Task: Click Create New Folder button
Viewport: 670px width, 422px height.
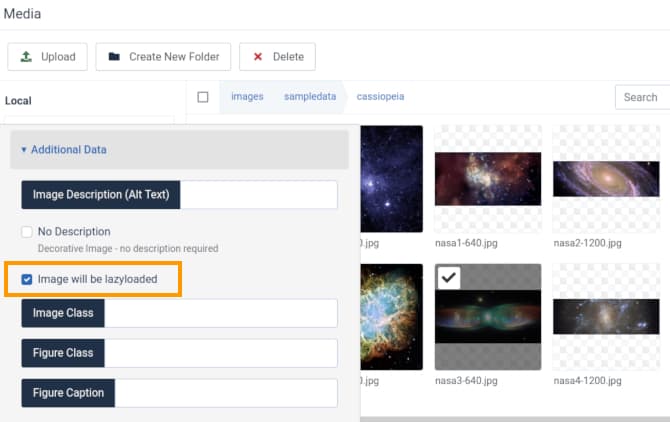Action: click(164, 57)
